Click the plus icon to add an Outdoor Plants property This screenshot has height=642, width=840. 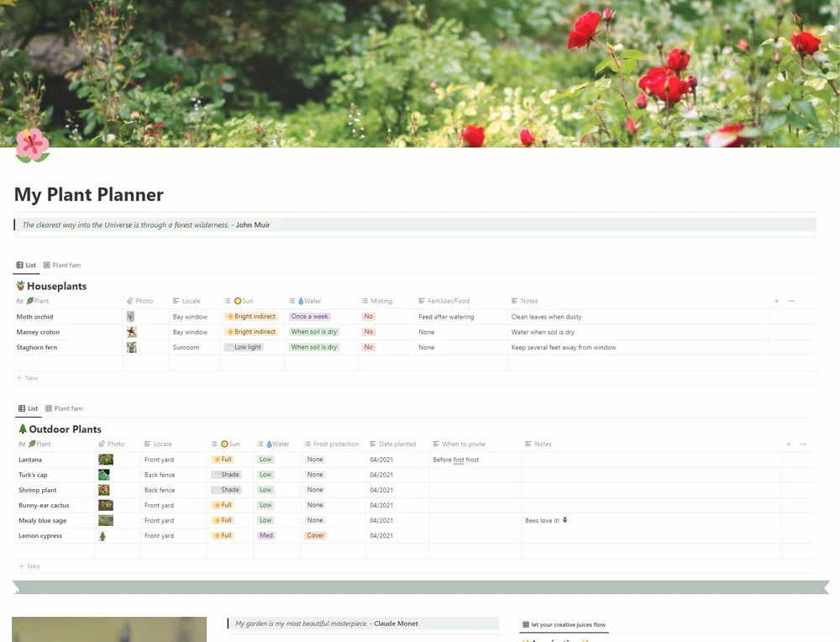(788, 444)
